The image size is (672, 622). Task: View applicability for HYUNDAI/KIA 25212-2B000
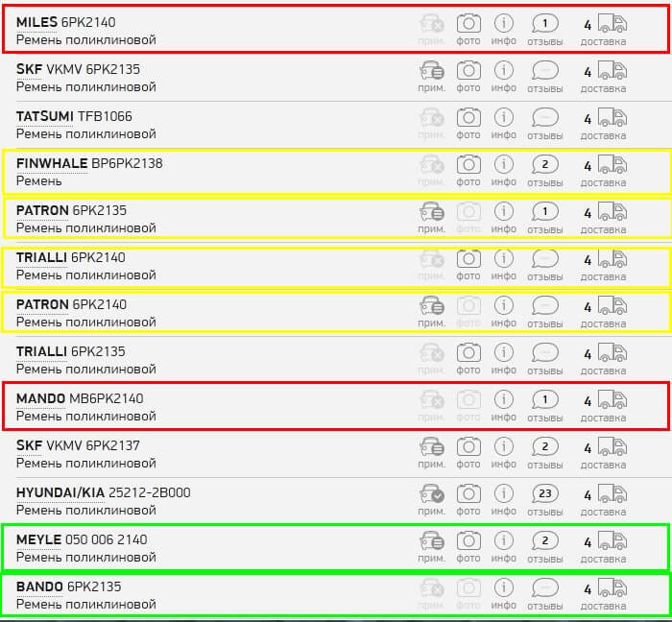[432, 498]
